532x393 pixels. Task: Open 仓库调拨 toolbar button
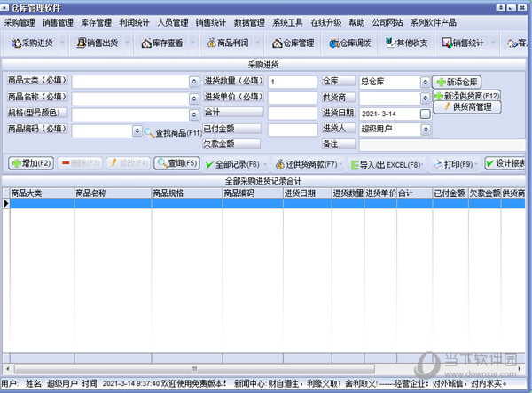350,43
